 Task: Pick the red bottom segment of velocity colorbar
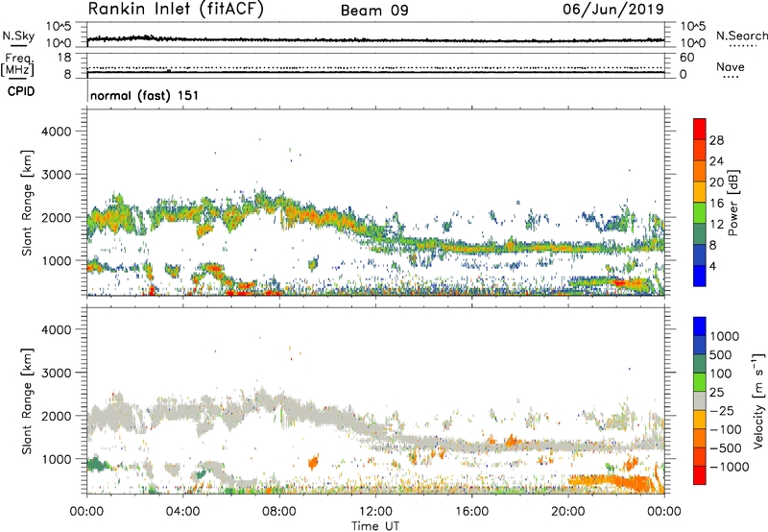700,475
